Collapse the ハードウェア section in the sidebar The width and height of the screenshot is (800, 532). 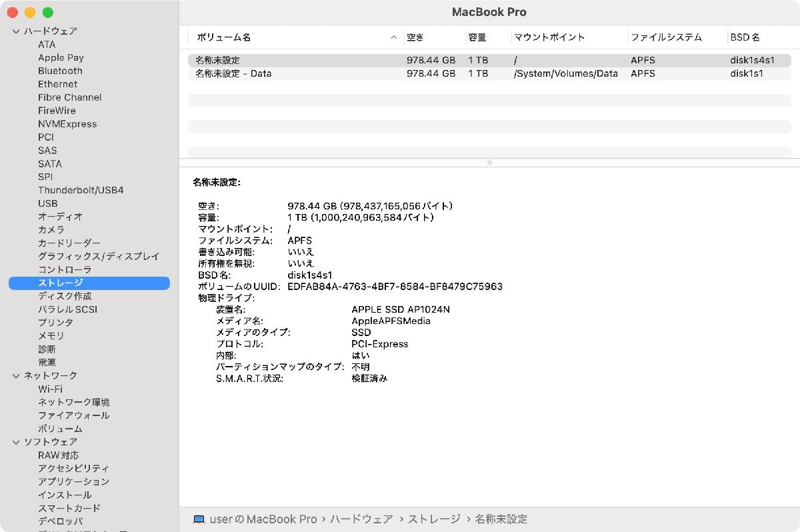tap(15, 31)
